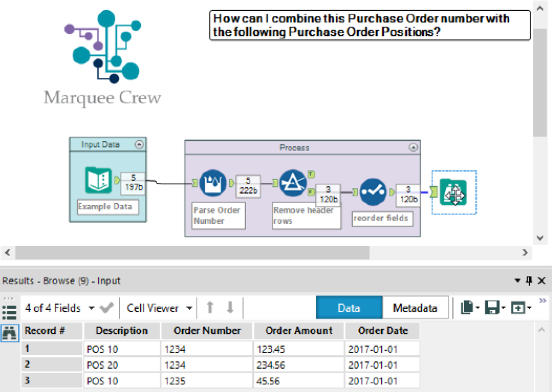Open the Parse Order Number tool
This screenshot has height=392, width=552.
[213, 183]
